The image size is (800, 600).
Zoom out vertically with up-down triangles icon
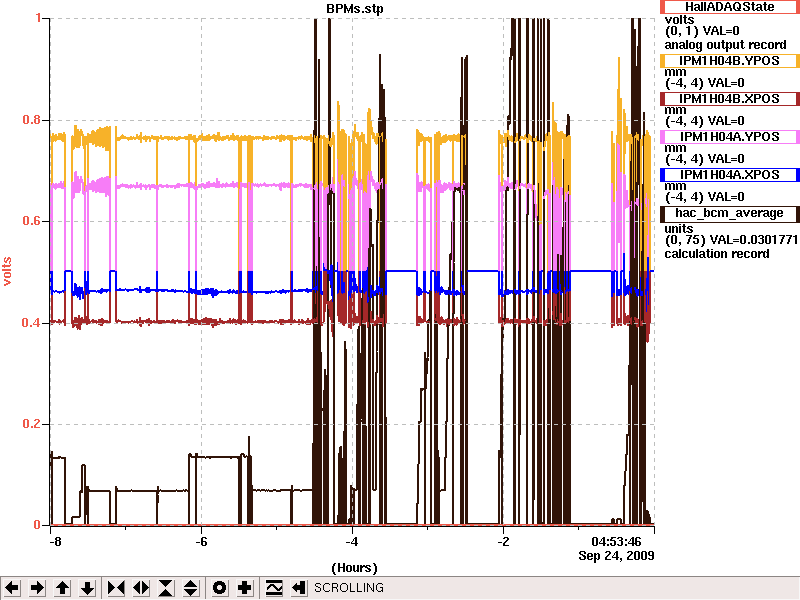pos(191,588)
